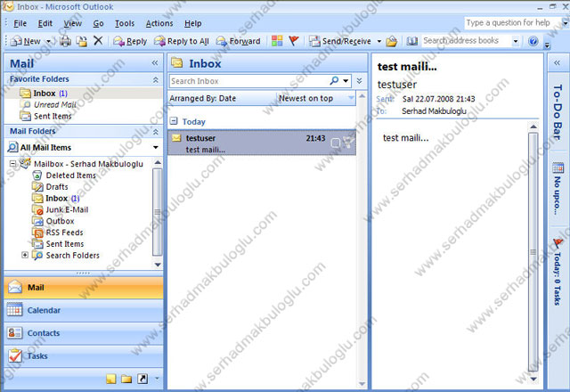Open the Help menu
The width and height of the screenshot is (570, 392).
pyautogui.click(x=192, y=23)
